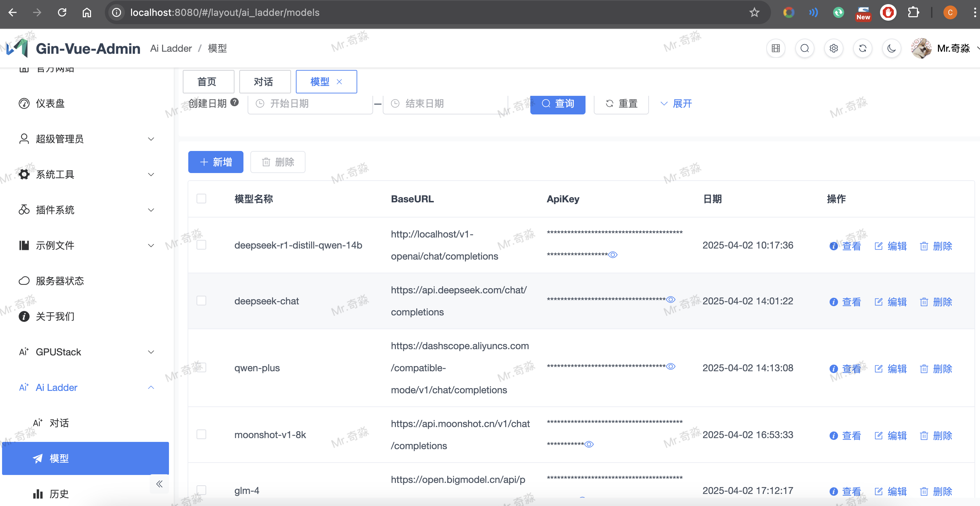Click the 开始日期 input field
980x506 pixels.
[x=310, y=103]
